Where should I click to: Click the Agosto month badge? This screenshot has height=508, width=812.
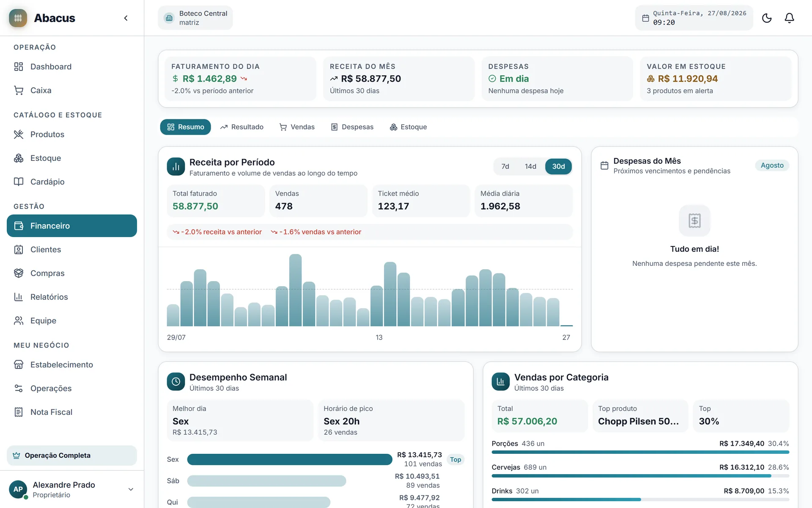click(x=772, y=166)
